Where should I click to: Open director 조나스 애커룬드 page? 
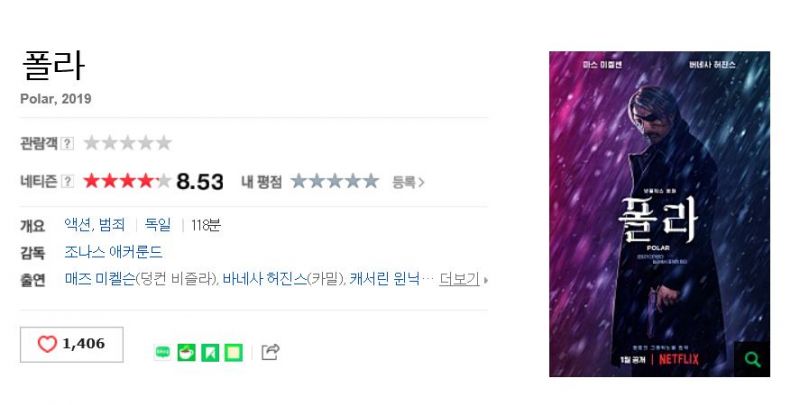[x=113, y=252]
